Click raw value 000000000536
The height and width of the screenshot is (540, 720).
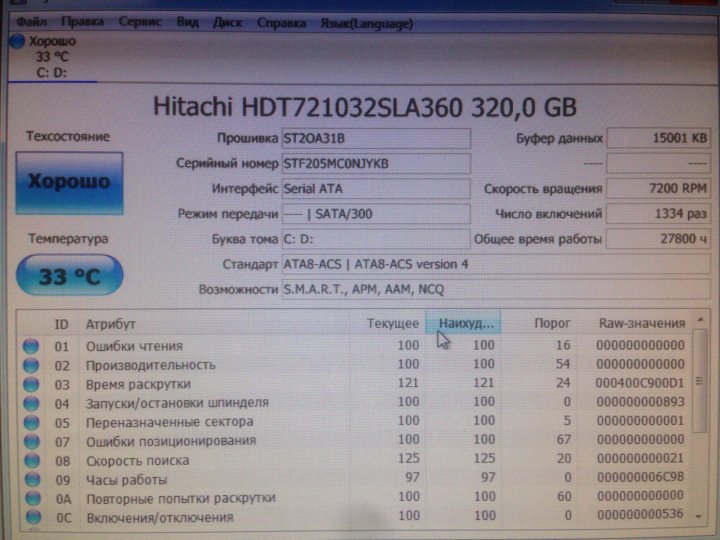[640, 514]
